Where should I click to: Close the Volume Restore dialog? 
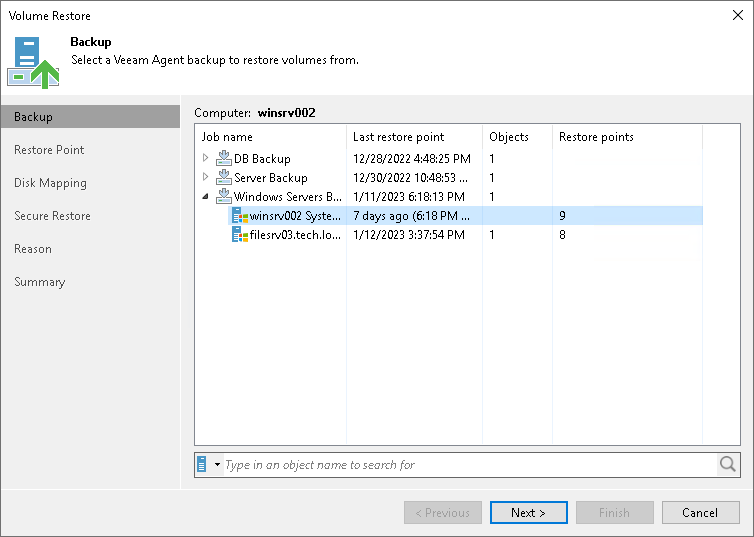point(738,15)
